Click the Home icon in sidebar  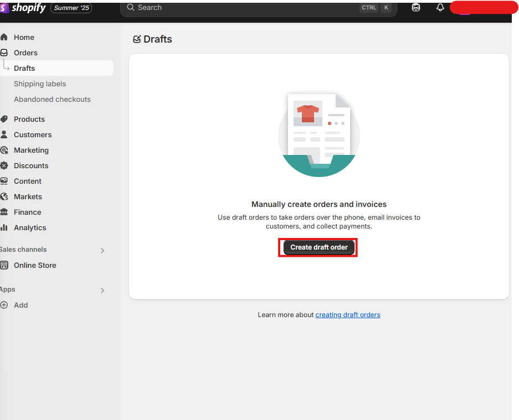tap(4, 37)
